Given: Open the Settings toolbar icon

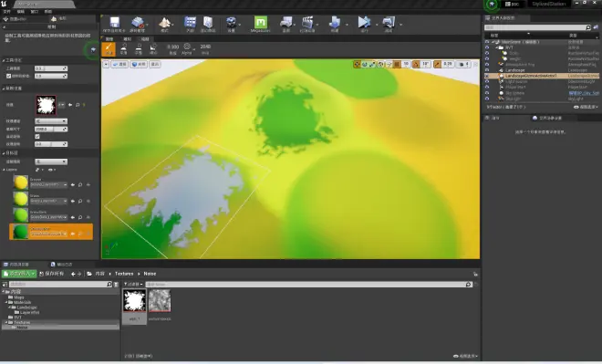Looking at the screenshot, I should click(231, 22).
